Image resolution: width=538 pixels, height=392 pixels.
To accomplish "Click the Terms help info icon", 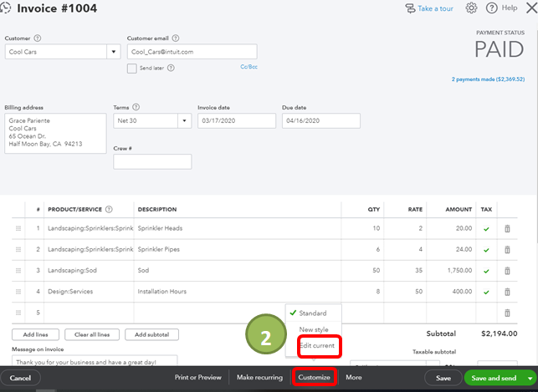I will pyautogui.click(x=136, y=107).
